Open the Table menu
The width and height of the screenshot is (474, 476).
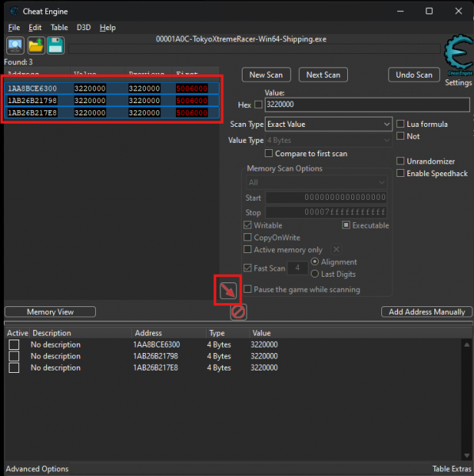point(59,28)
